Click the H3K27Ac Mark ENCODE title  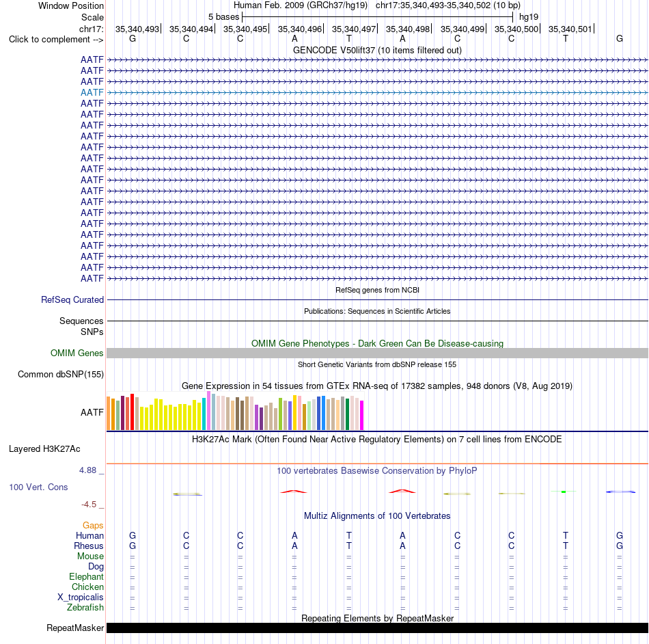(x=377, y=439)
